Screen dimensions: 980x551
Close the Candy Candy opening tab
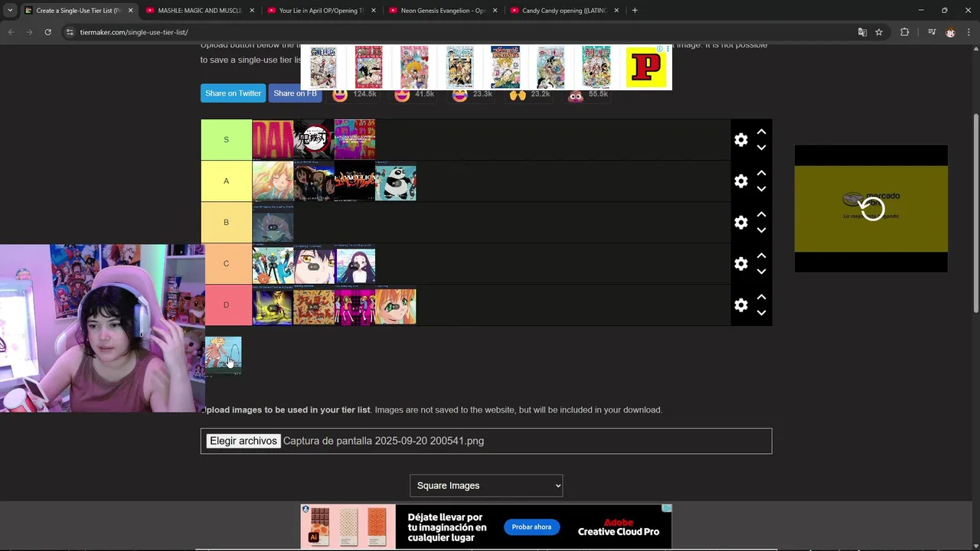coord(616,11)
